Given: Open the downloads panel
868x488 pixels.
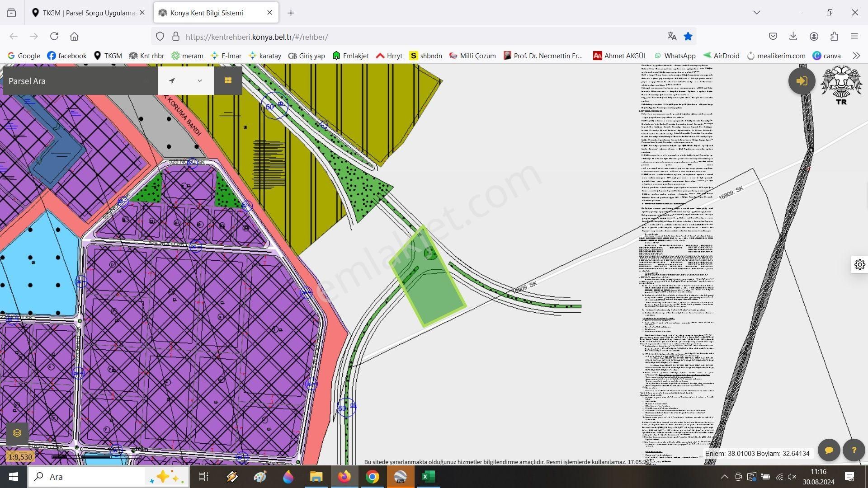Looking at the screenshot, I should click(x=793, y=36).
